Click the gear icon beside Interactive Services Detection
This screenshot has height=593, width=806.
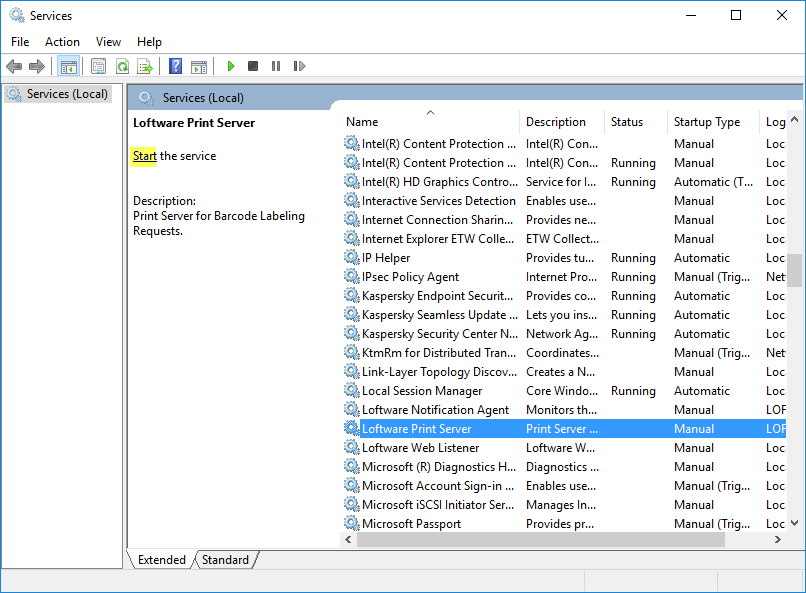click(x=352, y=200)
